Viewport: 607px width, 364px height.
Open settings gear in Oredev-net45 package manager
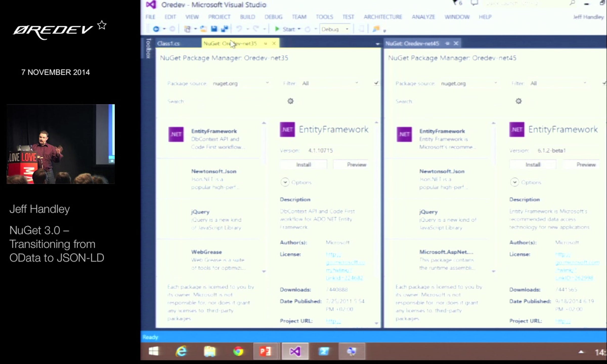(x=518, y=101)
